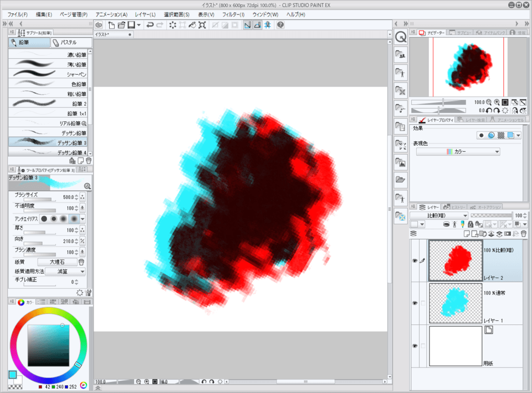This screenshot has width=532, height=393.
Task: Hide レイヤー 2 with its eye icon
Action: point(415,261)
